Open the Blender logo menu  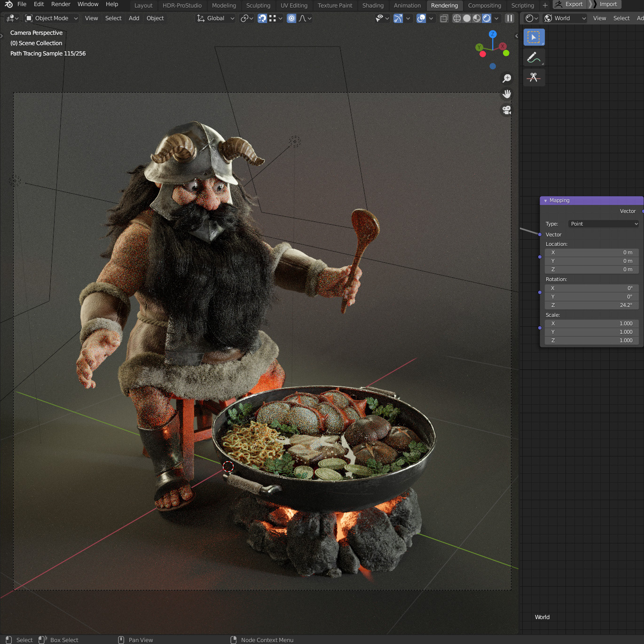(x=9, y=4)
